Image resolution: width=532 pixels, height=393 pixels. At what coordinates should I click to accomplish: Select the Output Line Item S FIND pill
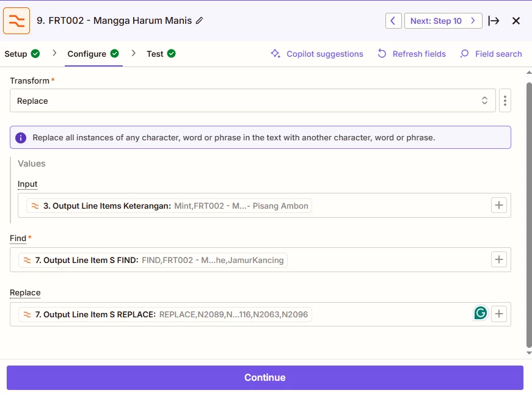click(153, 260)
